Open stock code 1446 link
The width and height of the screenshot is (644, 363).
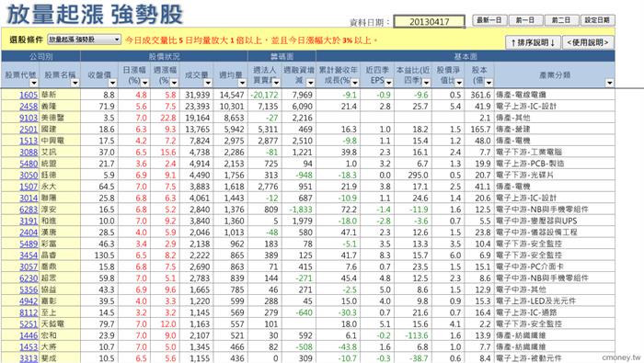[x=29, y=335]
